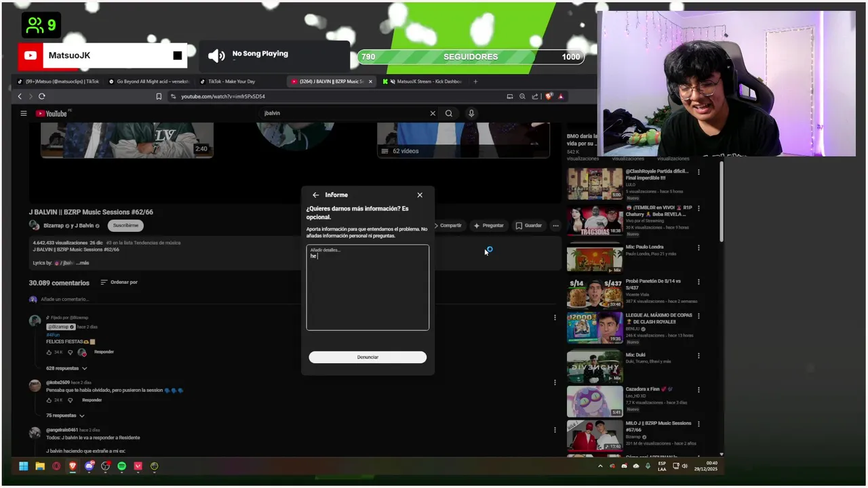Open options menu for pinned Bizarrap comment

(x=555, y=317)
